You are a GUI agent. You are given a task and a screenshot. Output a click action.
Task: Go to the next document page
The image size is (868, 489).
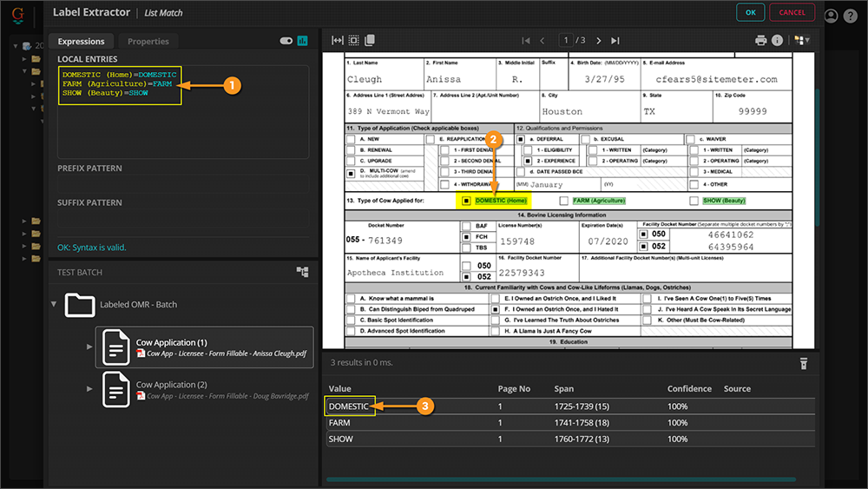[x=599, y=41]
